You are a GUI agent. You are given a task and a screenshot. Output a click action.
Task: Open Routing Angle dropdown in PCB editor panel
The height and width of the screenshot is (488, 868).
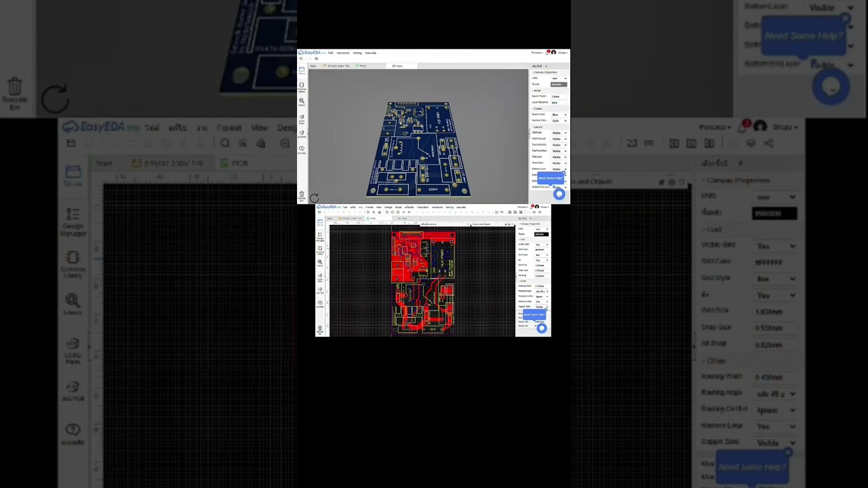(x=542, y=291)
